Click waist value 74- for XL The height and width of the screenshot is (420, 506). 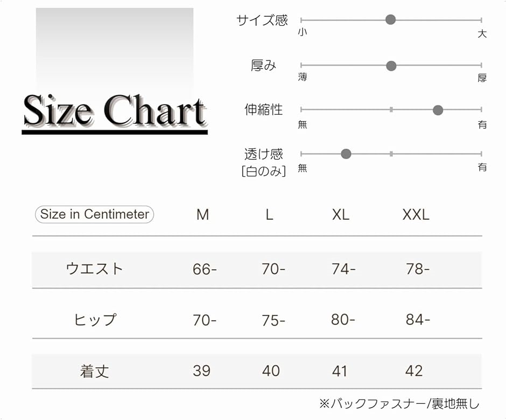(x=343, y=269)
